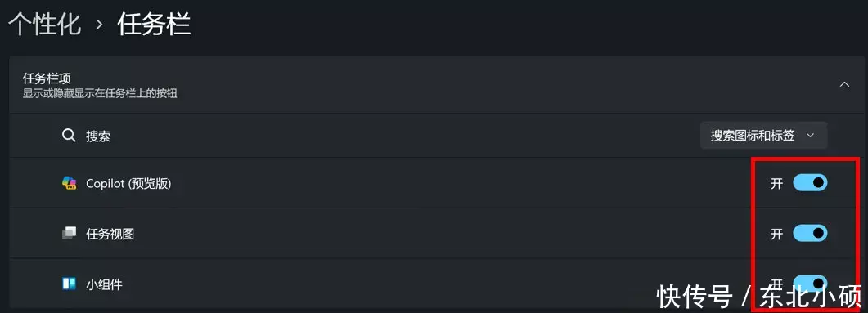Image resolution: width=868 pixels, height=313 pixels.
Task: Open the 搜索图标和标签 dropdown
Action: pyautogui.click(x=763, y=136)
